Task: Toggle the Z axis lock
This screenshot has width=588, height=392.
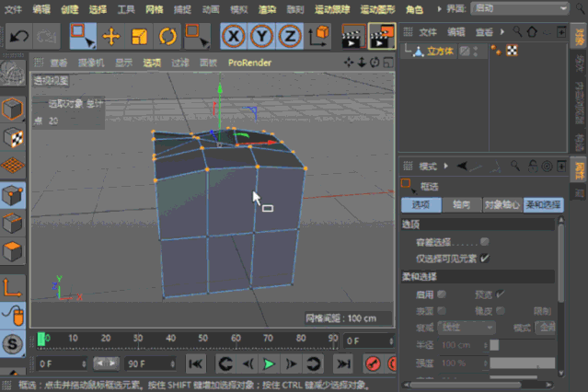Action: coord(290,37)
